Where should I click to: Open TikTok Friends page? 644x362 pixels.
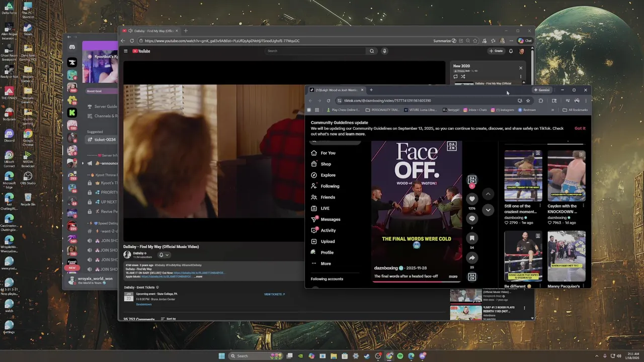point(323,197)
